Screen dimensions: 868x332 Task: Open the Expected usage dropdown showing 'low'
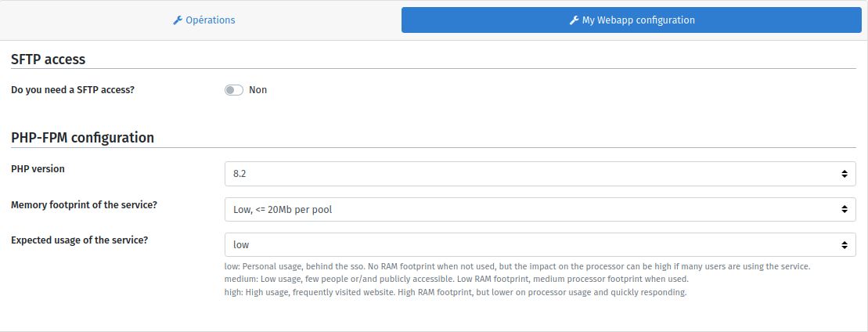(532, 245)
